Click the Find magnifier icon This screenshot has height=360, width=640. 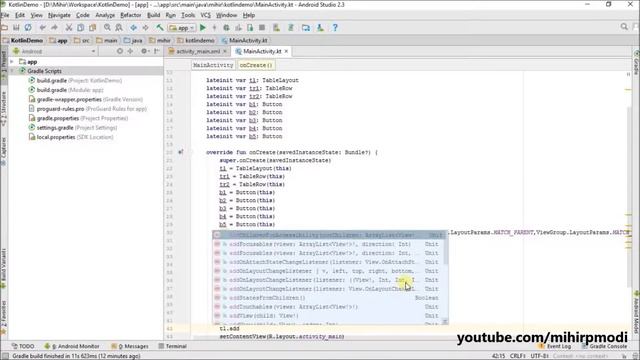pos(107,28)
